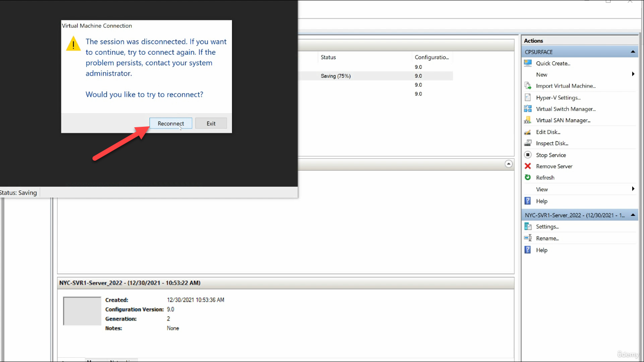Select the Edit Disk action
Viewport: 644px width, 362px height.
pyautogui.click(x=548, y=132)
